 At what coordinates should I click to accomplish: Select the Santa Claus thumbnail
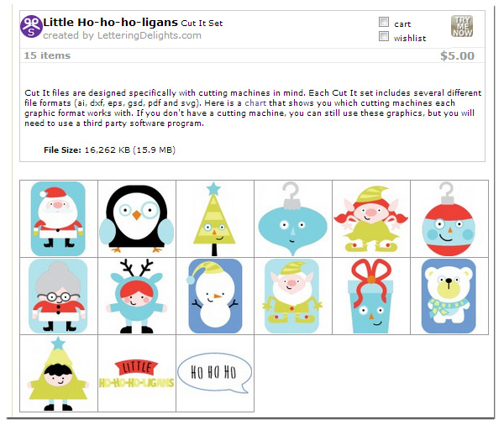point(59,218)
